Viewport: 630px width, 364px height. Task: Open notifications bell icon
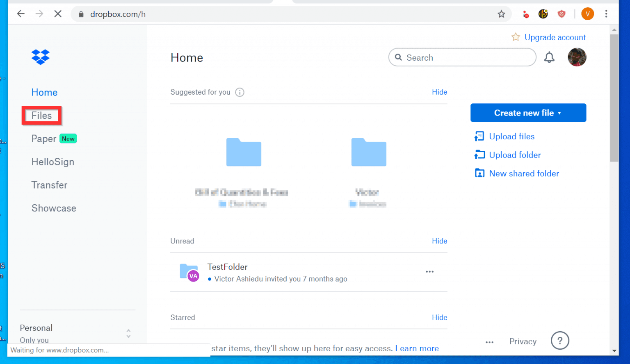(x=549, y=57)
